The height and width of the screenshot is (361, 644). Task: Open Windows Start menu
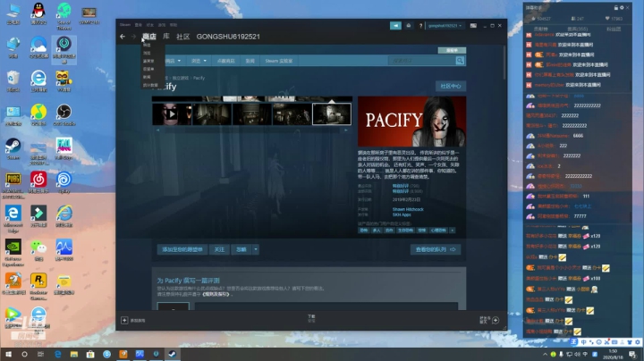click(x=8, y=354)
